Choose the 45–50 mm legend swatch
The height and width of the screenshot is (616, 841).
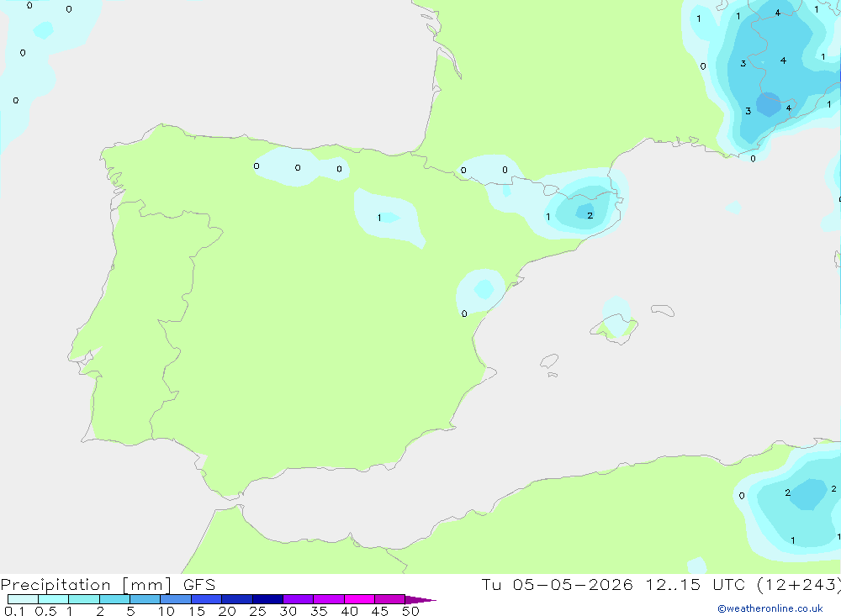(x=390, y=599)
